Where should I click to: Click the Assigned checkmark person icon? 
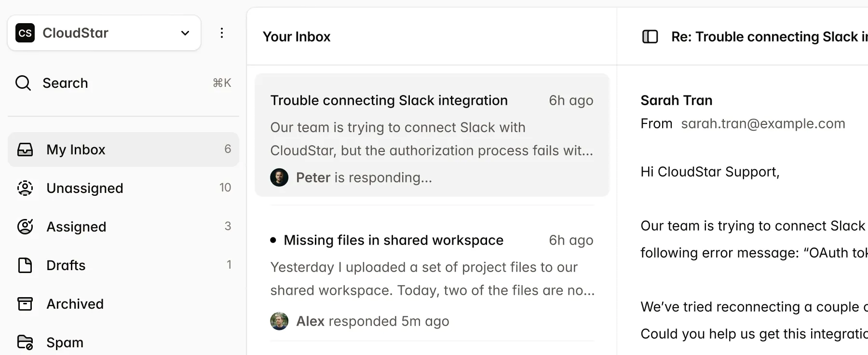(x=25, y=227)
